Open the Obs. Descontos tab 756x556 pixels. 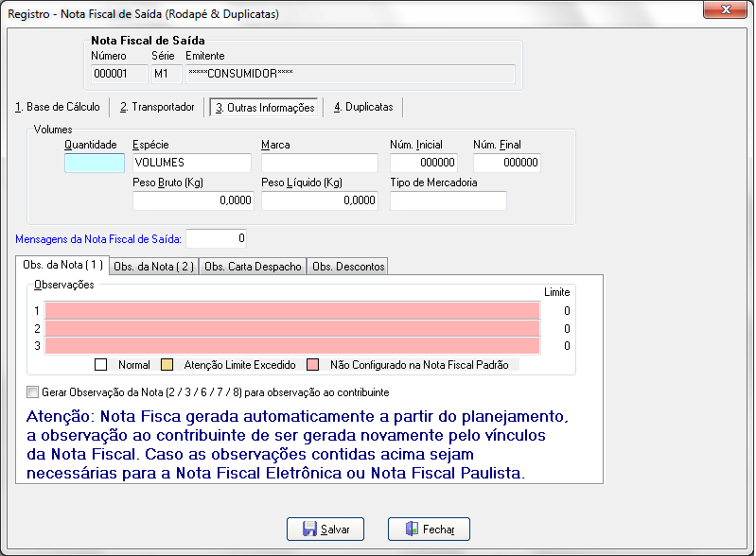[x=348, y=267]
